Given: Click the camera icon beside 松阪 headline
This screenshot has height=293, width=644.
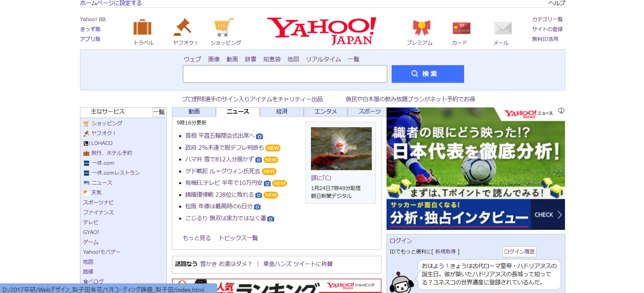Looking at the screenshot, I should coord(257,207).
